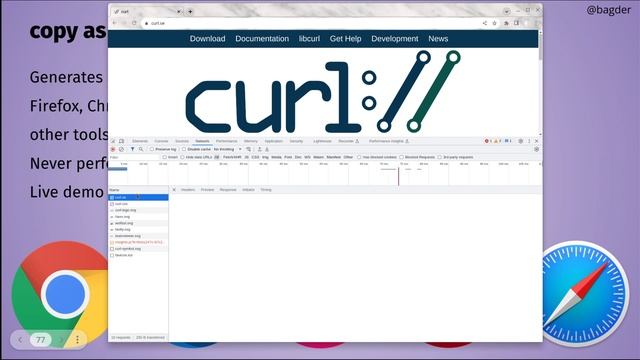
Task: Open the tab search dropdown arrow
Action: coord(507,11)
